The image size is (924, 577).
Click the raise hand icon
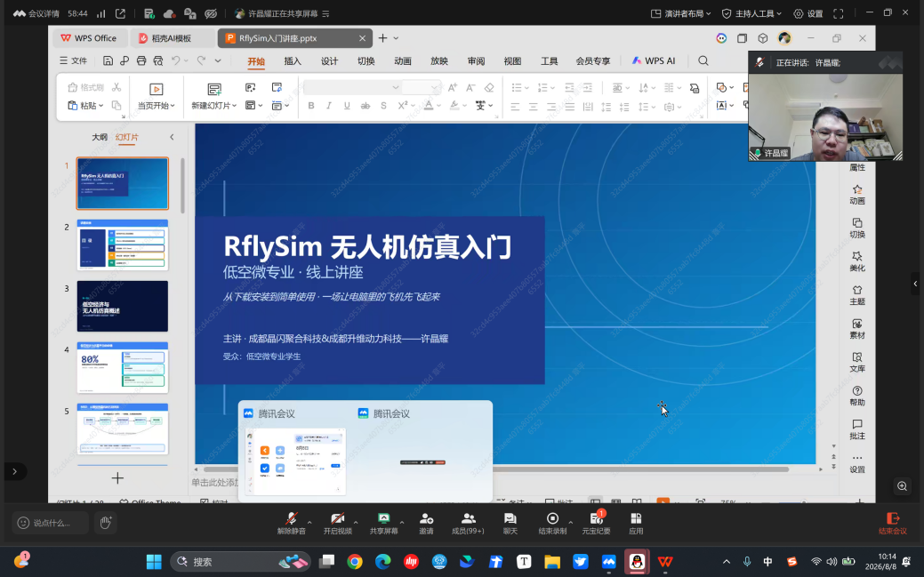(x=106, y=522)
